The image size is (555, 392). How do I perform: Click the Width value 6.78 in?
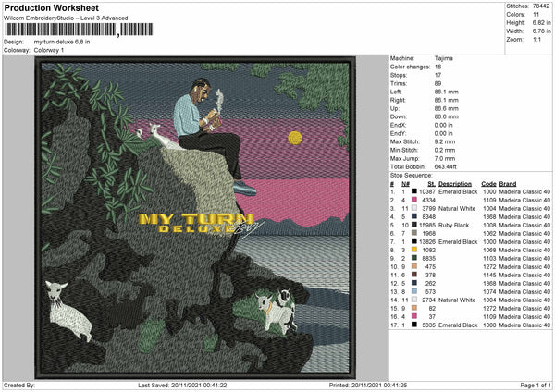click(x=541, y=31)
